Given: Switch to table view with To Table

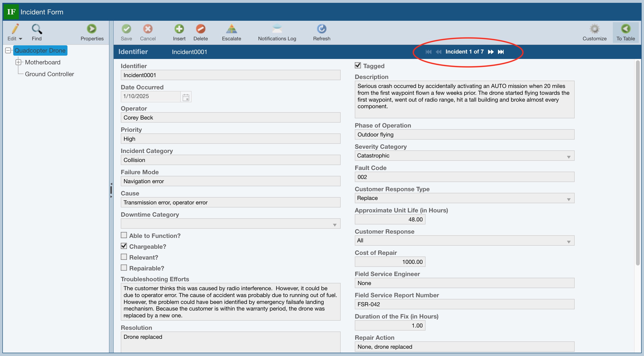Looking at the screenshot, I should [x=626, y=33].
